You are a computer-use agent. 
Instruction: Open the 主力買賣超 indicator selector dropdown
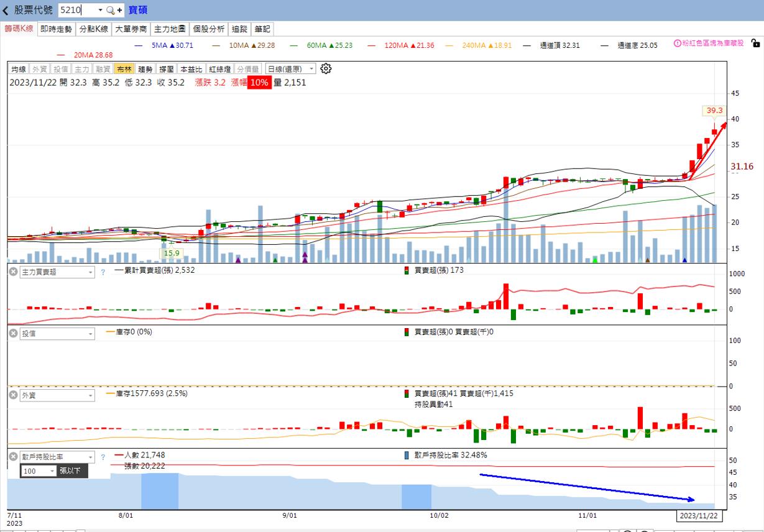91,272
